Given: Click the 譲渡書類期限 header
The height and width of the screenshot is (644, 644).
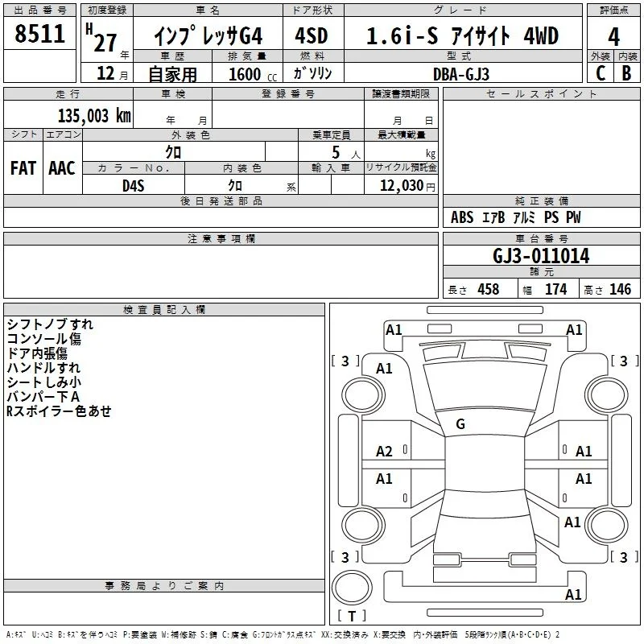Looking at the screenshot, I should click(401, 94).
